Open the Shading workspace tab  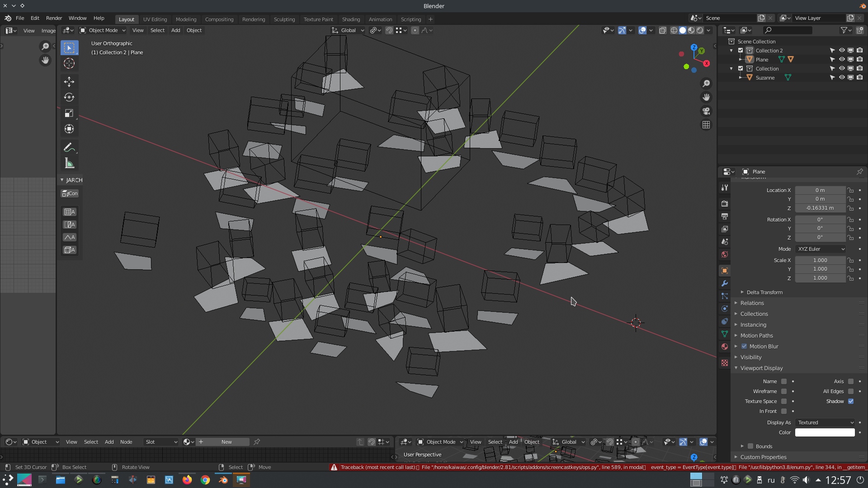click(351, 19)
